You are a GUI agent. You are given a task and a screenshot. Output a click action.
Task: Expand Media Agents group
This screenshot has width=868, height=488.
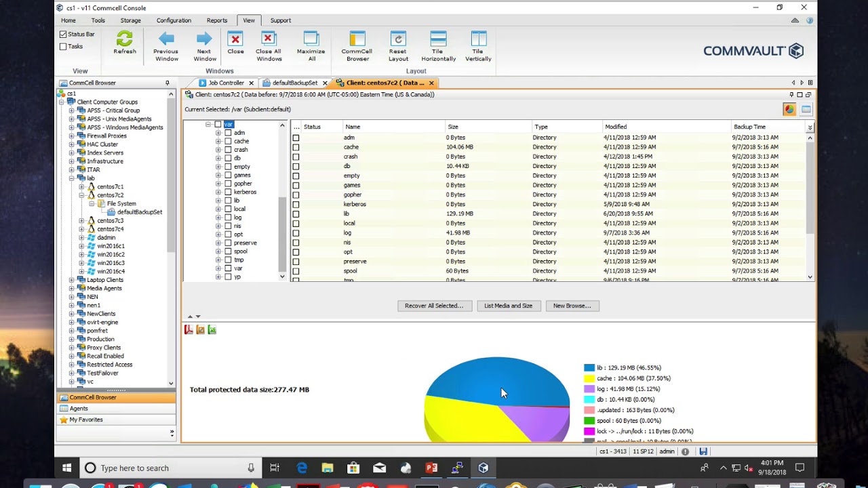[x=71, y=288]
